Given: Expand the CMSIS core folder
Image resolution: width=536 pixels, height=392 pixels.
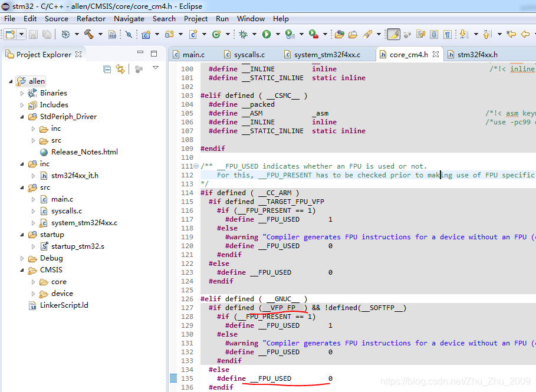Looking at the screenshot, I should pyautogui.click(x=33, y=282).
